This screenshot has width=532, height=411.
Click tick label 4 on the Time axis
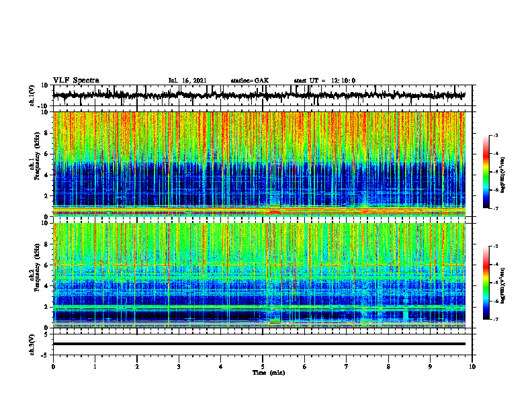point(221,367)
